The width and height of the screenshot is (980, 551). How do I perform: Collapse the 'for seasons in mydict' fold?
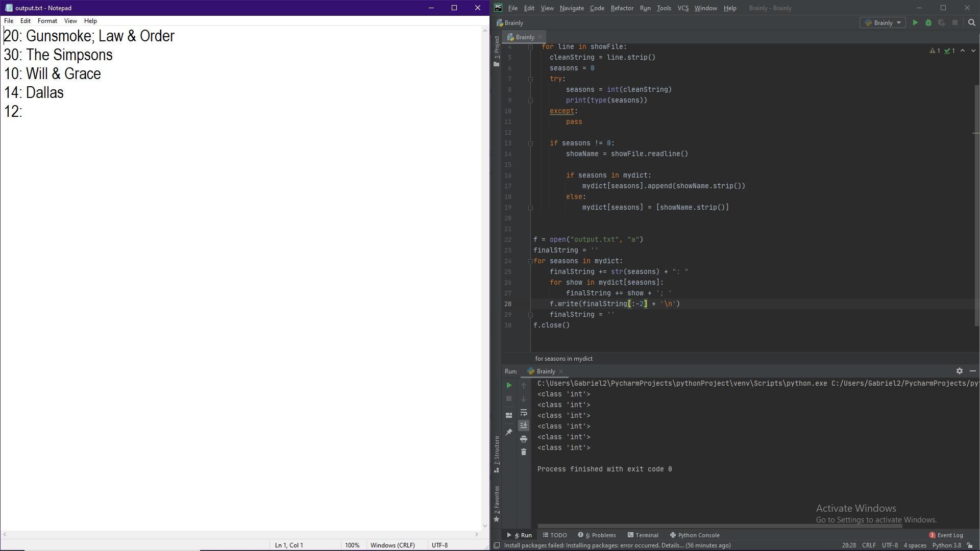530,261
